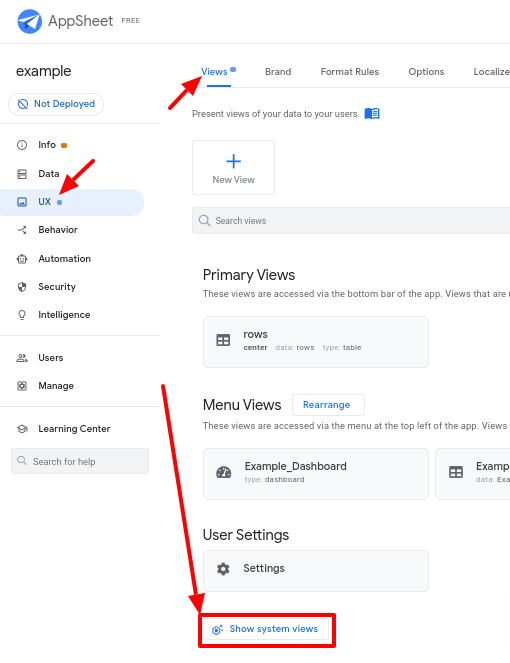Click the Not Deployed status button

56,104
